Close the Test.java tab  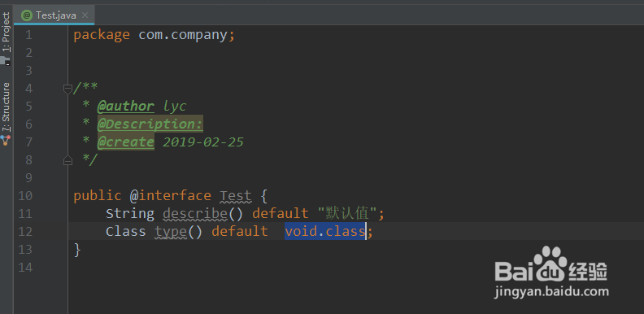coord(85,15)
